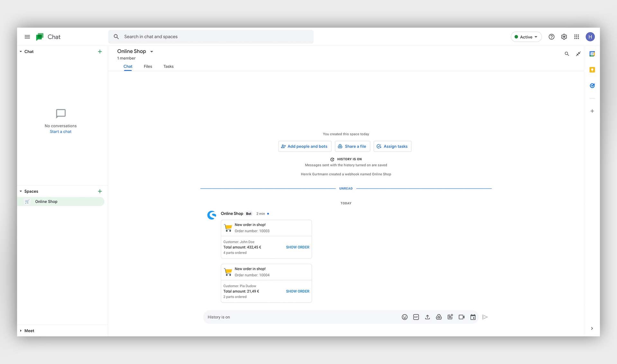
Task: Click the send message arrow
Action: click(x=485, y=317)
